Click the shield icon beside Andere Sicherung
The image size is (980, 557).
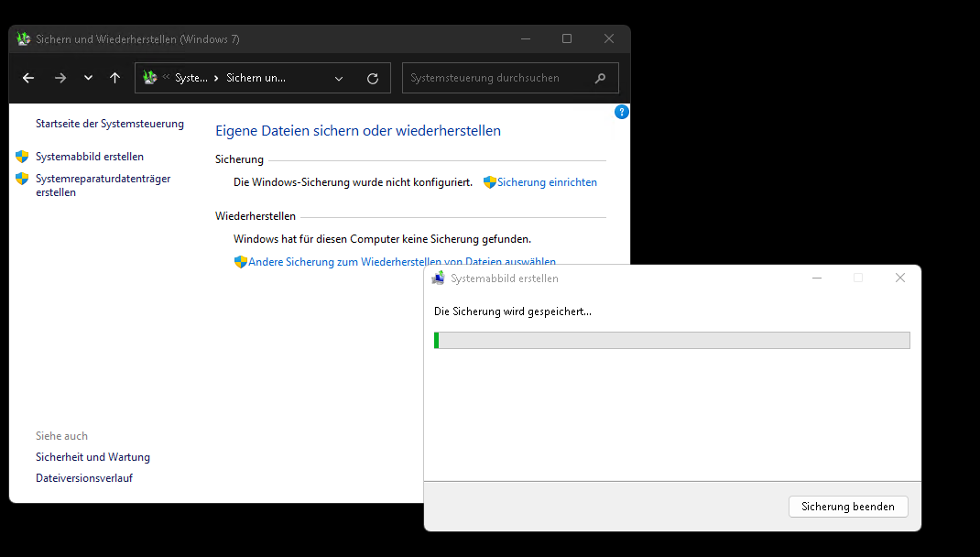pyautogui.click(x=241, y=262)
